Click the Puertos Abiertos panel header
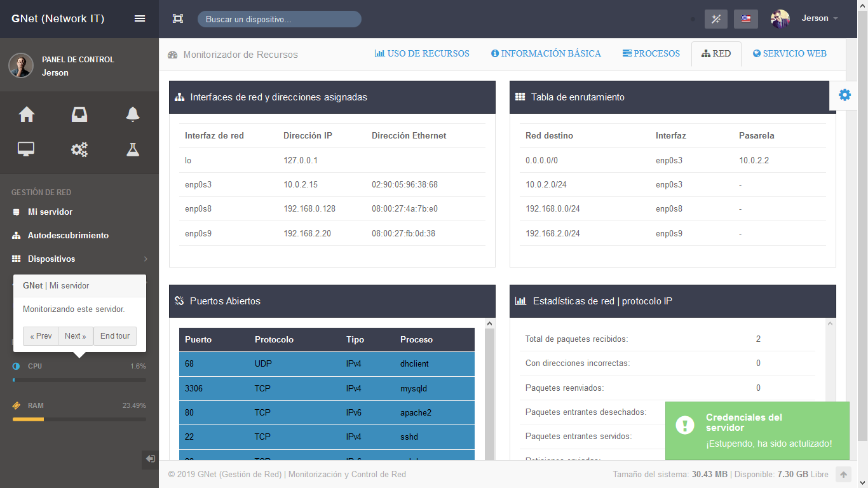Screen dimensions: 868x488 pyautogui.click(x=332, y=301)
